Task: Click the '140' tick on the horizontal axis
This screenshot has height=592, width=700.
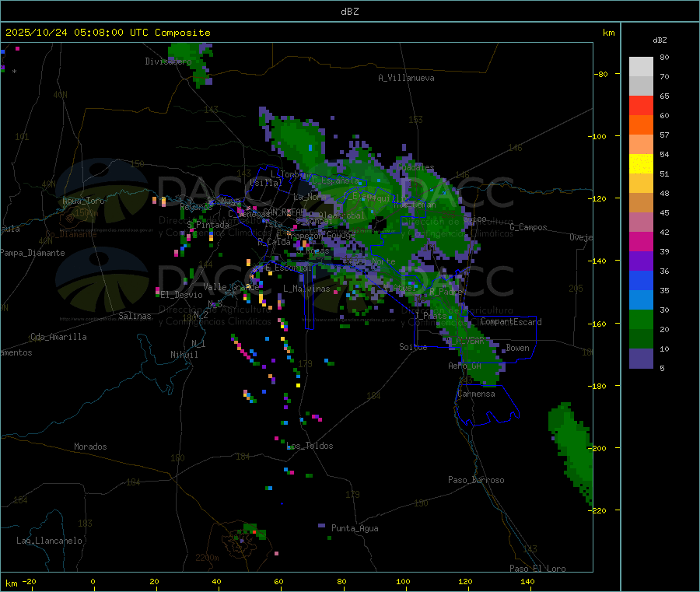Action: click(x=527, y=581)
